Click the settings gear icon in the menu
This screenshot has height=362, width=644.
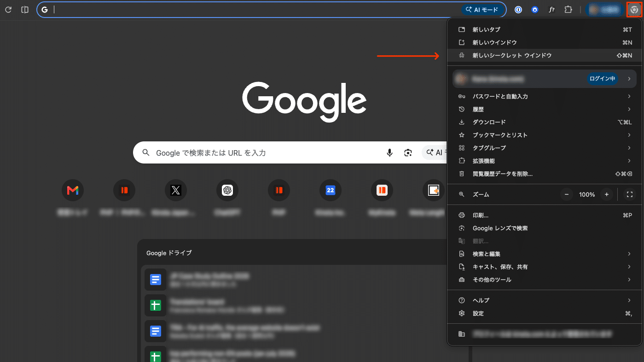coord(462,313)
